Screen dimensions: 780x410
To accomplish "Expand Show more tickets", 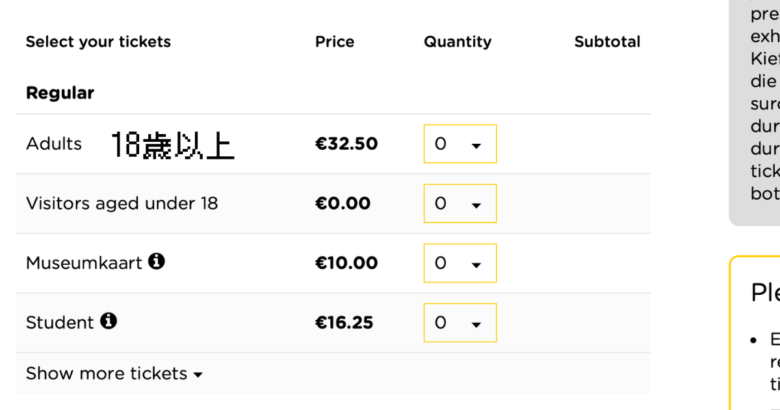I will click(x=114, y=374).
